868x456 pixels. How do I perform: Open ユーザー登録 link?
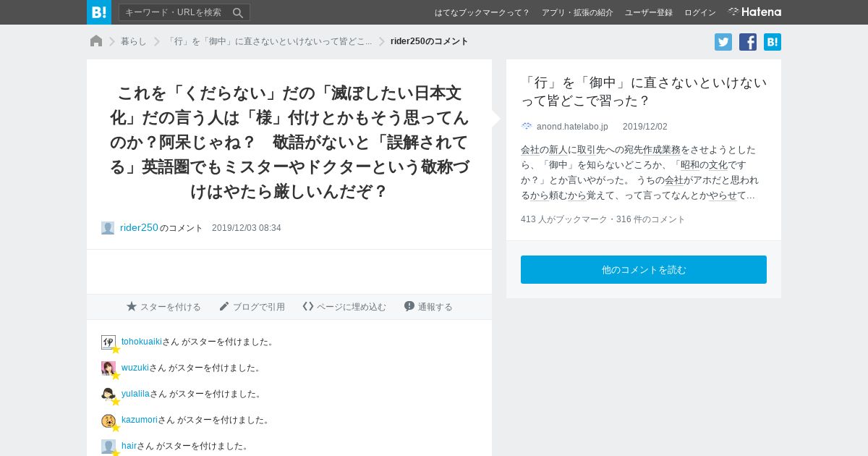click(x=649, y=12)
